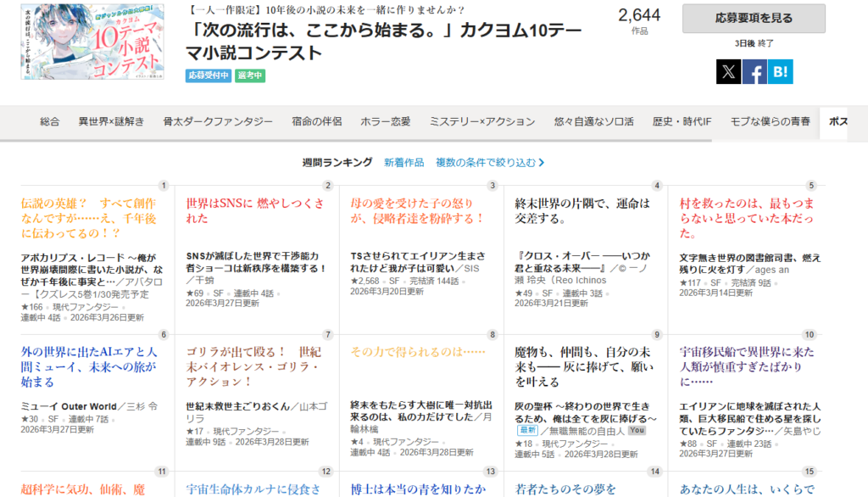Screen dimensions: 868x497
Task: Select the ミステリー×アクション tab
Action: [482, 122]
